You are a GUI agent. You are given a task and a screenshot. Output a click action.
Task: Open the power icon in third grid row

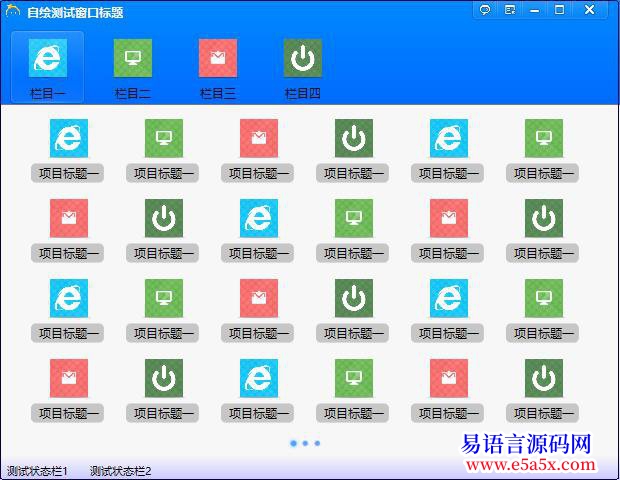tap(354, 299)
